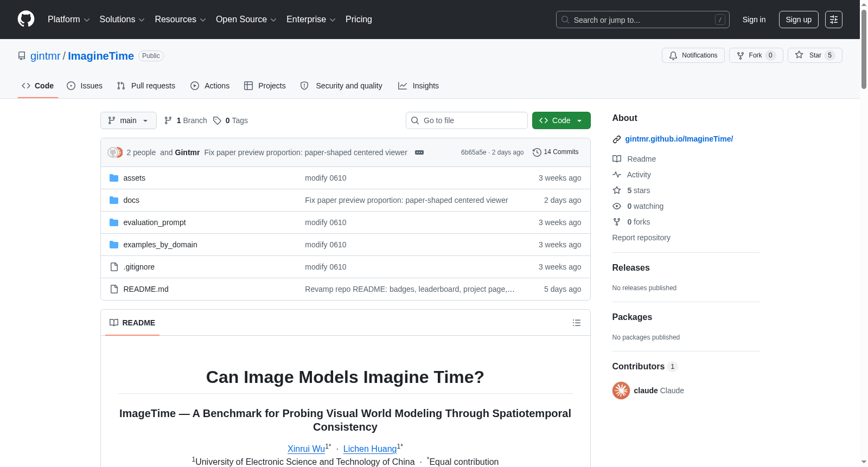Screen dimensions: 868x467
Task: Open the gintmr owner link
Action: point(46,56)
